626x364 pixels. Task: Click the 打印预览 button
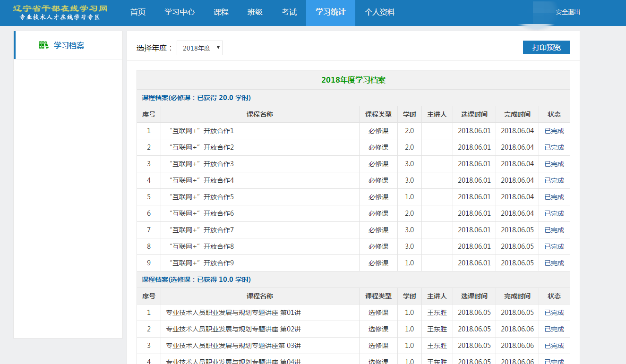pyautogui.click(x=546, y=47)
